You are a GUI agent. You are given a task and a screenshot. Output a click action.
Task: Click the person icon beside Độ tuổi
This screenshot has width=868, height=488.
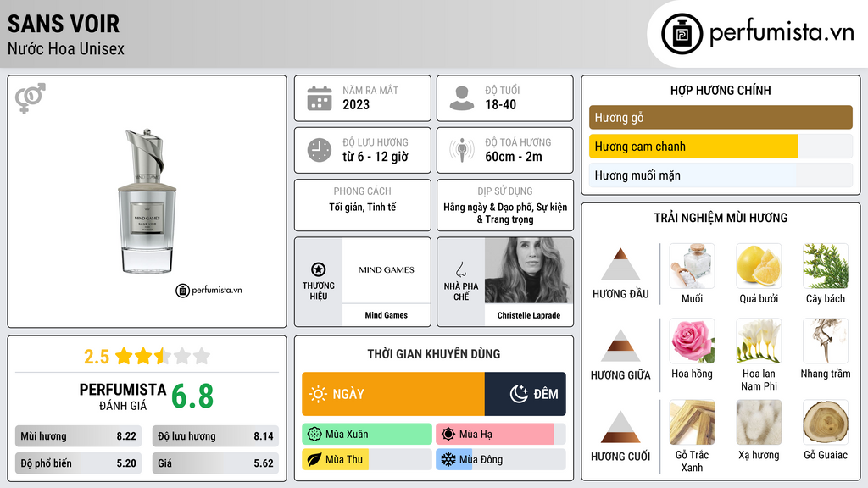[x=462, y=98]
